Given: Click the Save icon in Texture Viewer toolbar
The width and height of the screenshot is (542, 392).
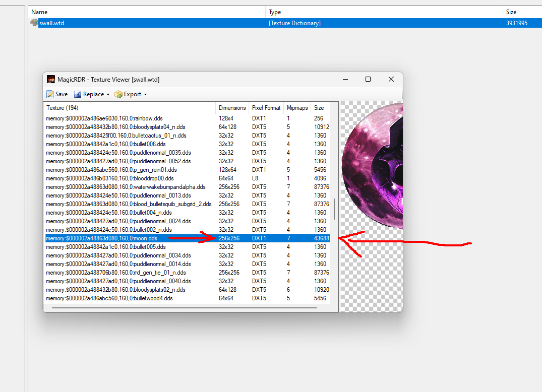Looking at the screenshot, I should coord(50,94).
